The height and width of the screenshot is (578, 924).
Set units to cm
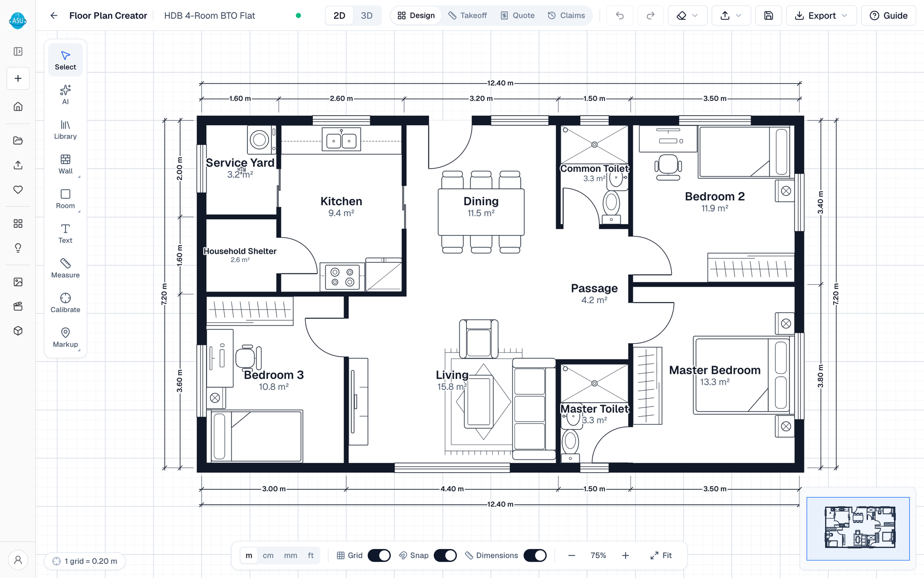268,555
